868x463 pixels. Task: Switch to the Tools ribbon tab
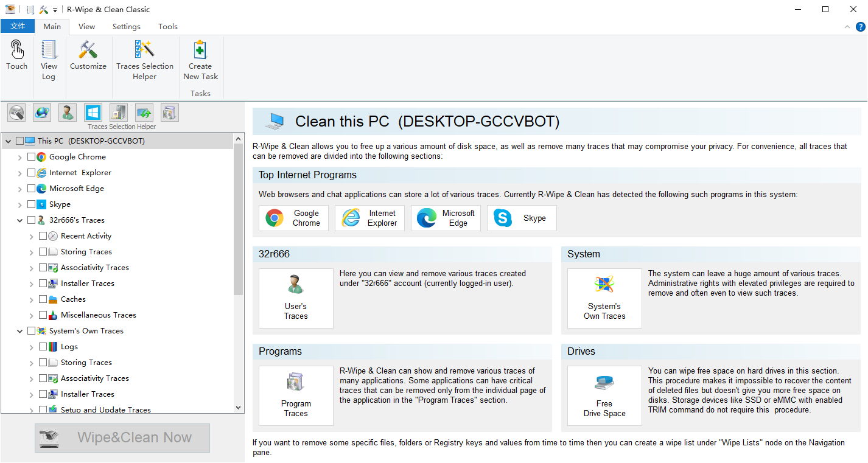tap(168, 26)
